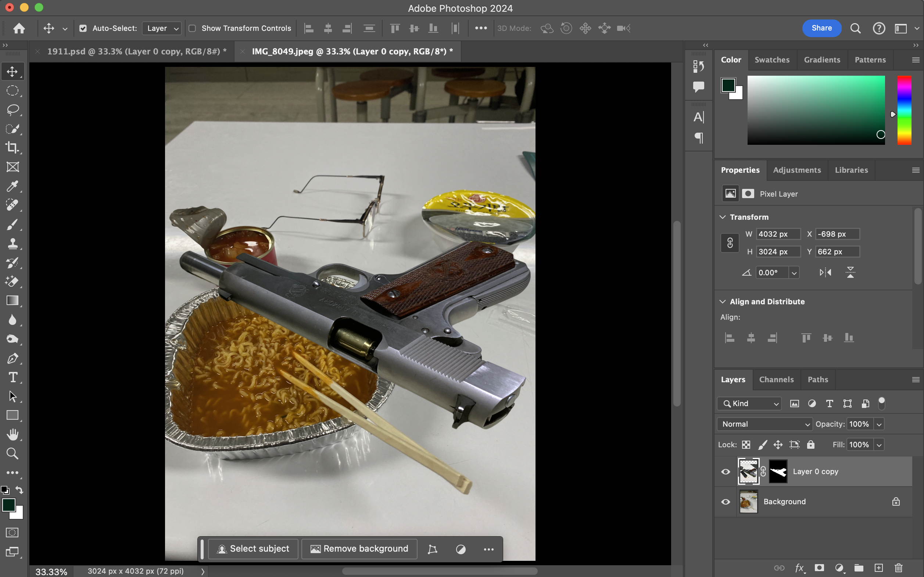Click the Remove background button
Screen dimensions: 924x577
pos(359,549)
